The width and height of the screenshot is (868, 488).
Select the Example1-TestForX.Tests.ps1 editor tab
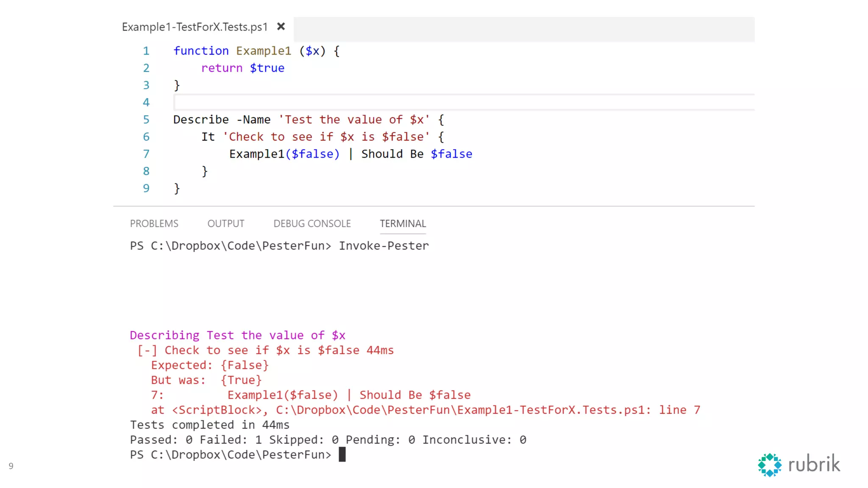(195, 27)
